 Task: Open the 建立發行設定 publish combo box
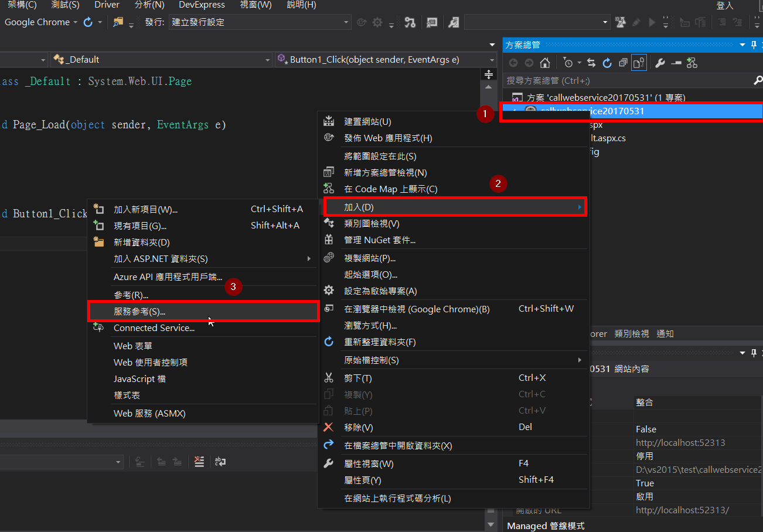[260, 22]
